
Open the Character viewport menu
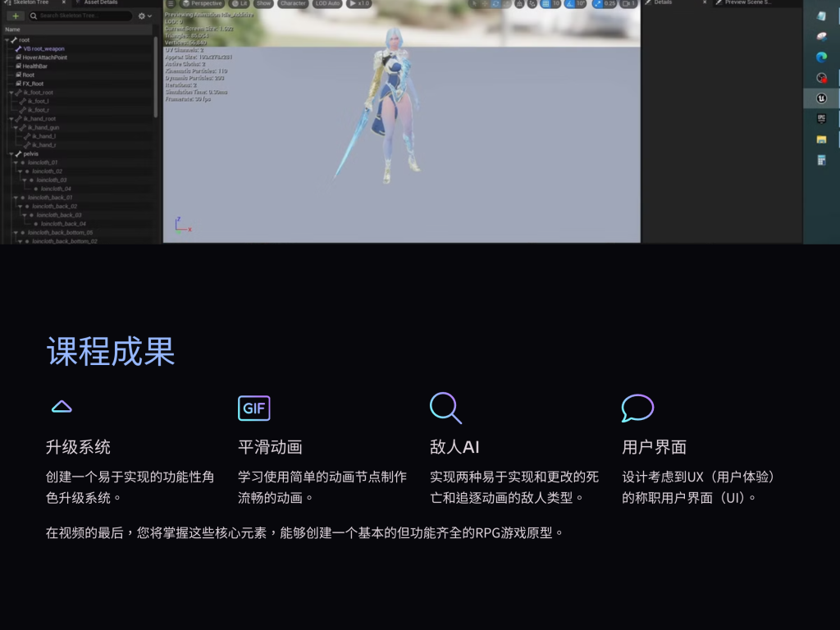(x=293, y=3)
